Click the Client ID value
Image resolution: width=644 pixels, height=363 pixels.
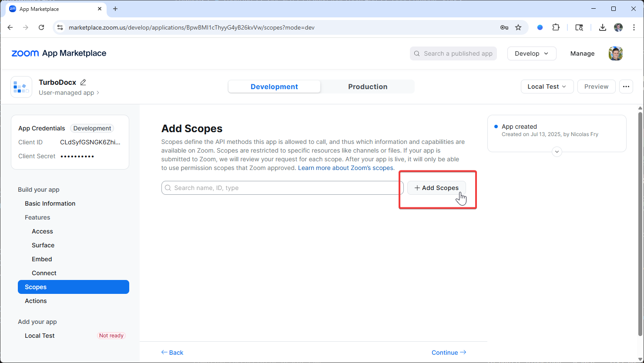point(90,142)
